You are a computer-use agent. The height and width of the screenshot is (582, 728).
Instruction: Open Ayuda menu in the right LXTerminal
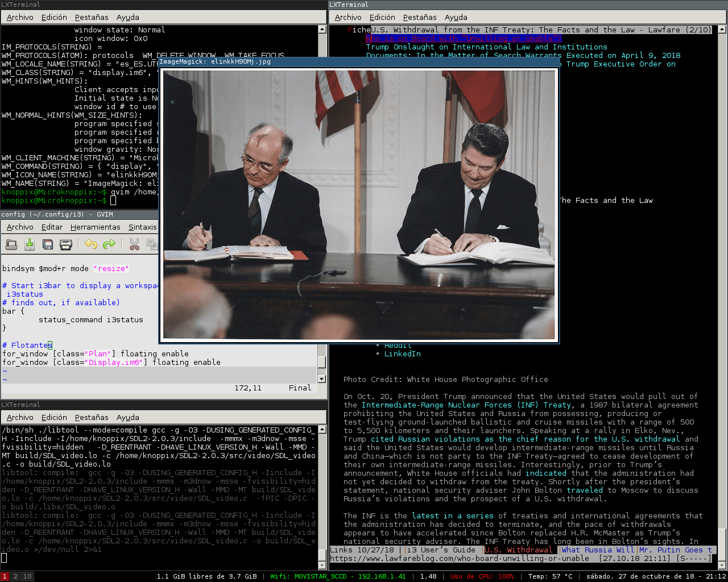tap(456, 18)
